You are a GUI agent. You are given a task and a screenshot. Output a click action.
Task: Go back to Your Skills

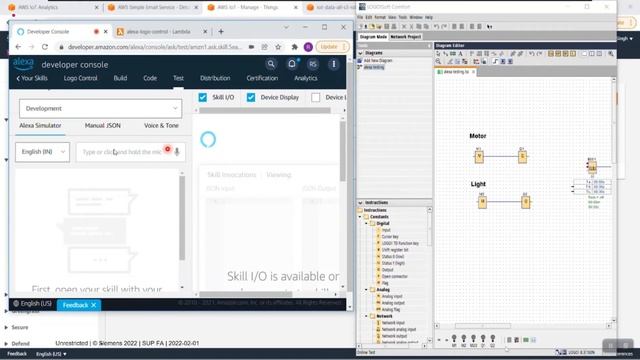click(32, 78)
